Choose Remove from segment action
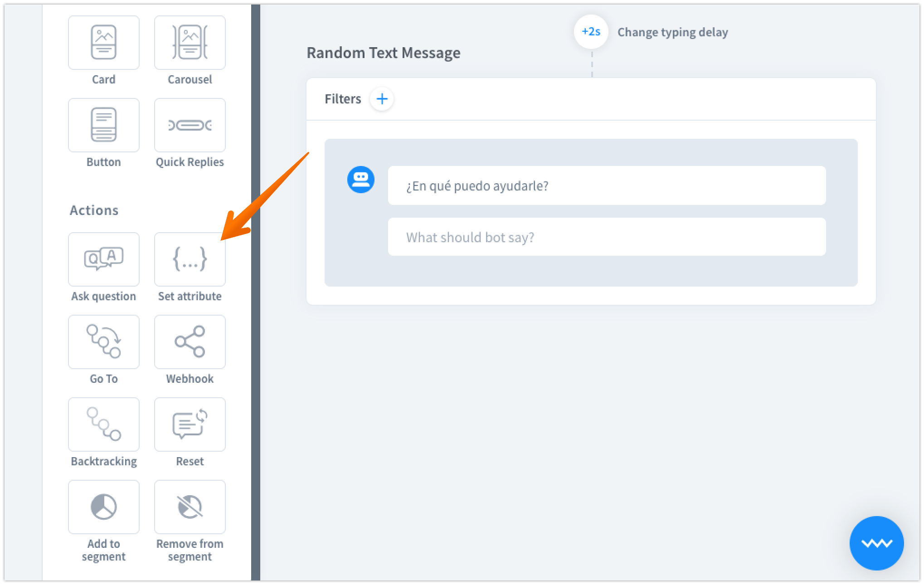The image size is (924, 585). tap(190, 507)
